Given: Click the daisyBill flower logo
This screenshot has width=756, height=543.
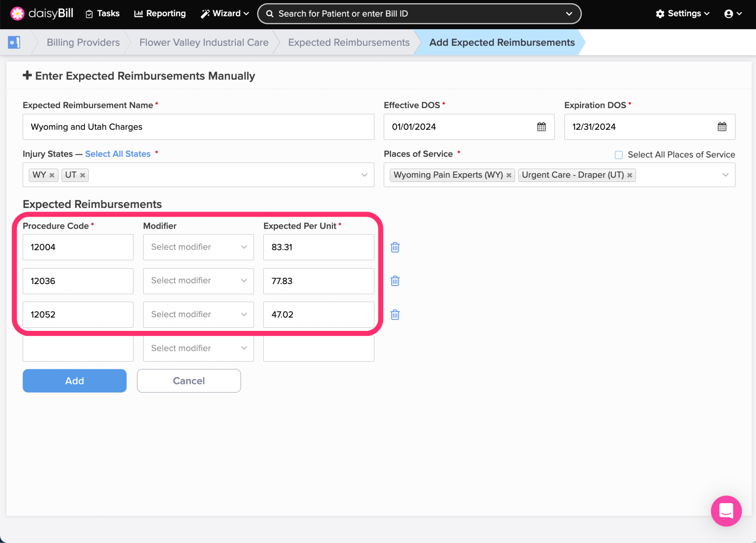Looking at the screenshot, I should tap(17, 14).
